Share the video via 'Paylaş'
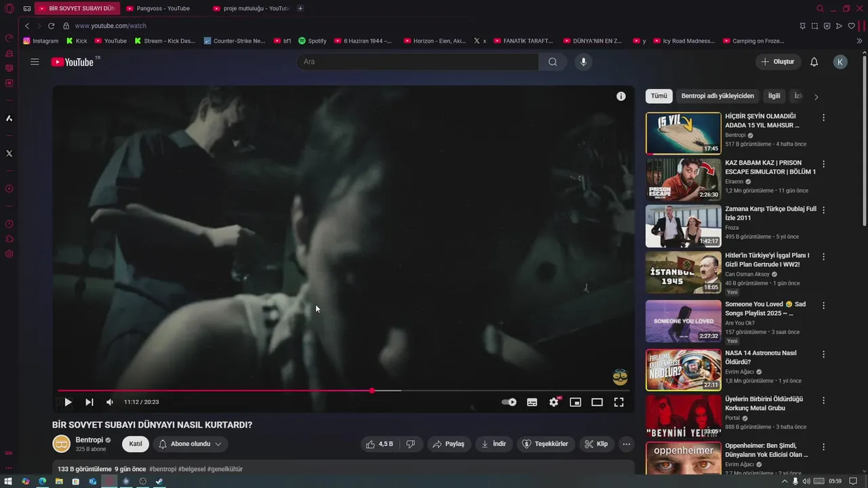 pos(449,444)
